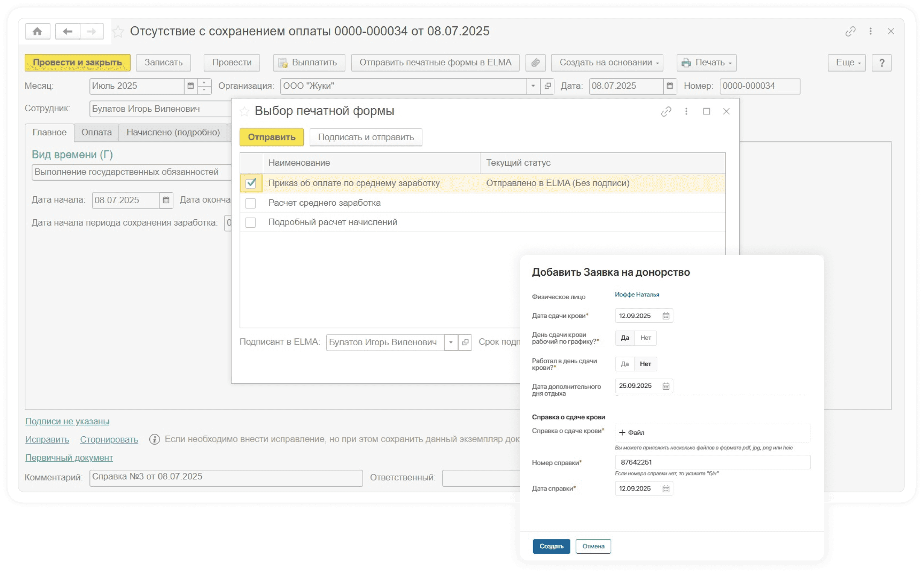Open calendar for Дата сдачи крови
Viewport: 924px width, 577px height.
pyautogui.click(x=666, y=316)
